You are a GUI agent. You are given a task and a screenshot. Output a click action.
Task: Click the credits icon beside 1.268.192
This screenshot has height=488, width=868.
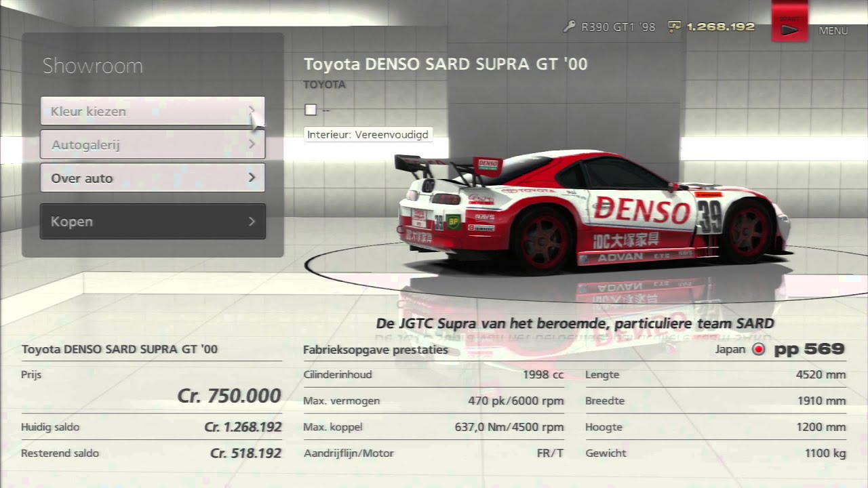point(675,27)
